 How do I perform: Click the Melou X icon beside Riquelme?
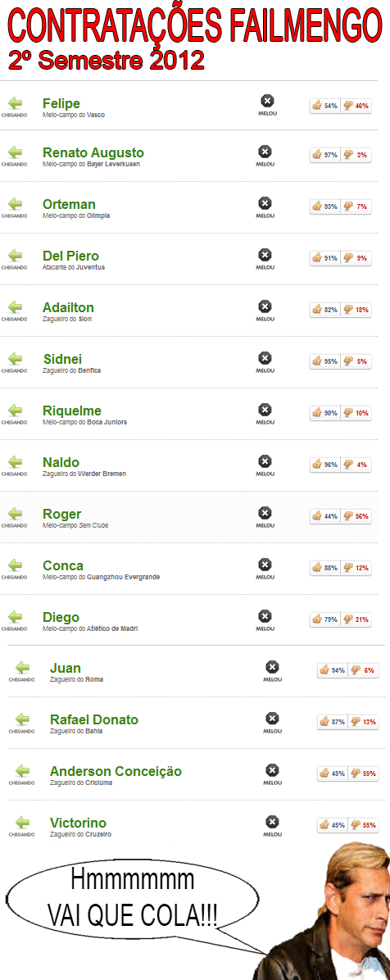265,410
